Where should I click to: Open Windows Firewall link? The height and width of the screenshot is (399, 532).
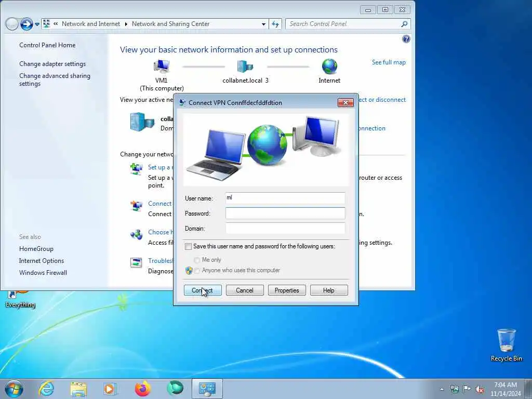pyautogui.click(x=43, y=272)
